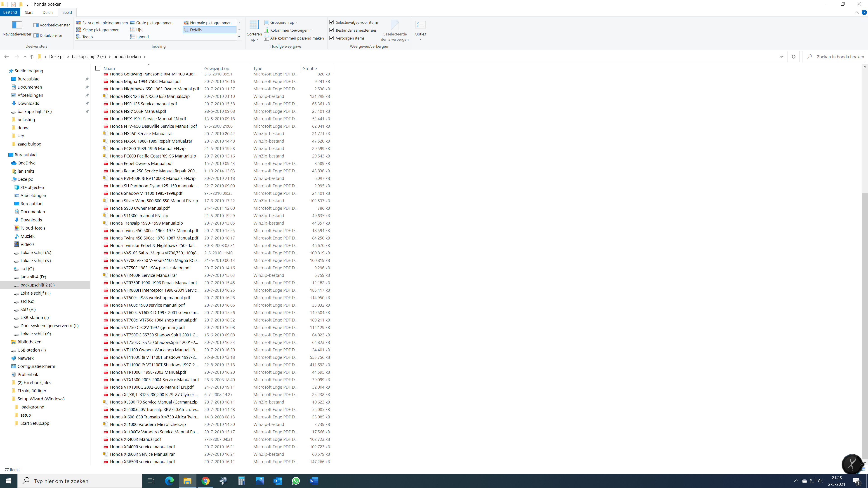
Task: Open Google Chrome from the taskbar
Action: (205, 481)
